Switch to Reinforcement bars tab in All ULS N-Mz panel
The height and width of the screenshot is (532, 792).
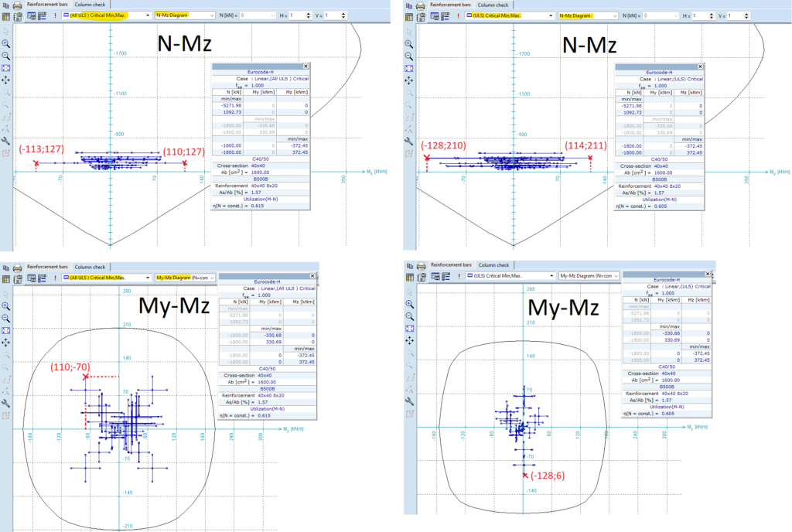coord(47,5)
